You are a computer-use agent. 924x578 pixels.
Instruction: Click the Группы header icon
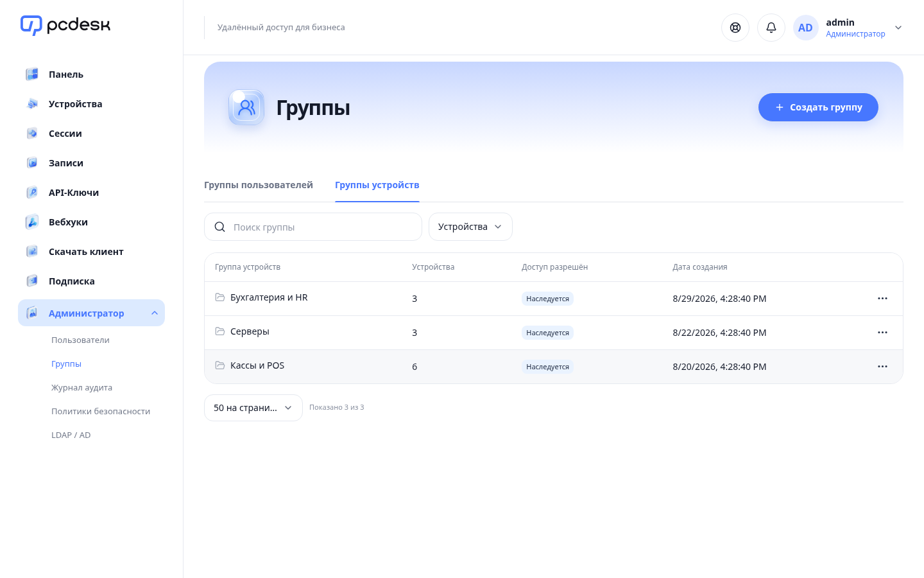coord(246,107)
